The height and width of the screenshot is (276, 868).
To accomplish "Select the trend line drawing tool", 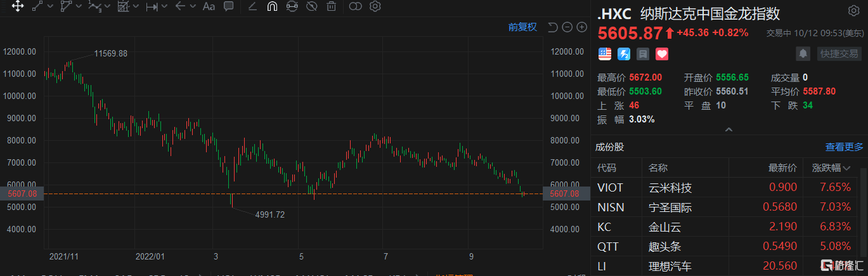I will coord(38,7).
